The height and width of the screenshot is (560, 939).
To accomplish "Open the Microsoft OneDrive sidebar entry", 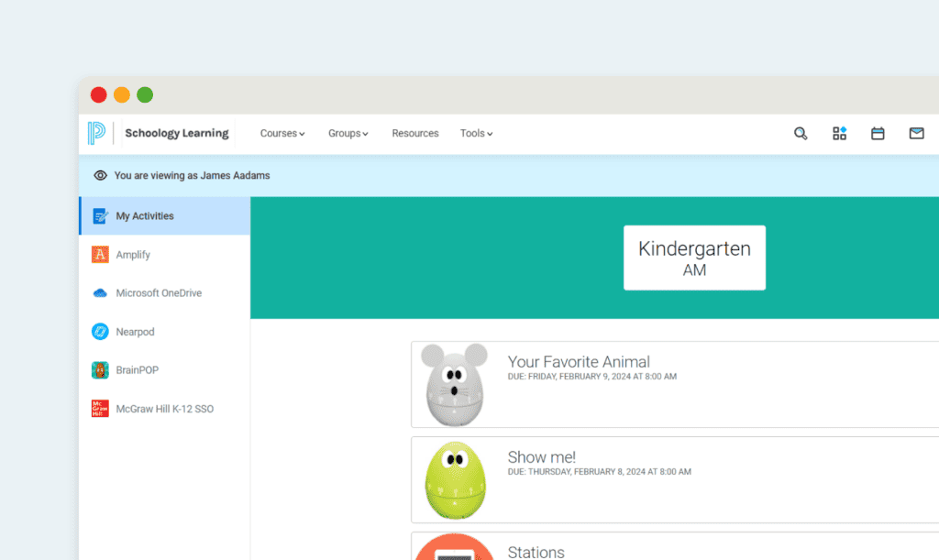I will 99,292.
